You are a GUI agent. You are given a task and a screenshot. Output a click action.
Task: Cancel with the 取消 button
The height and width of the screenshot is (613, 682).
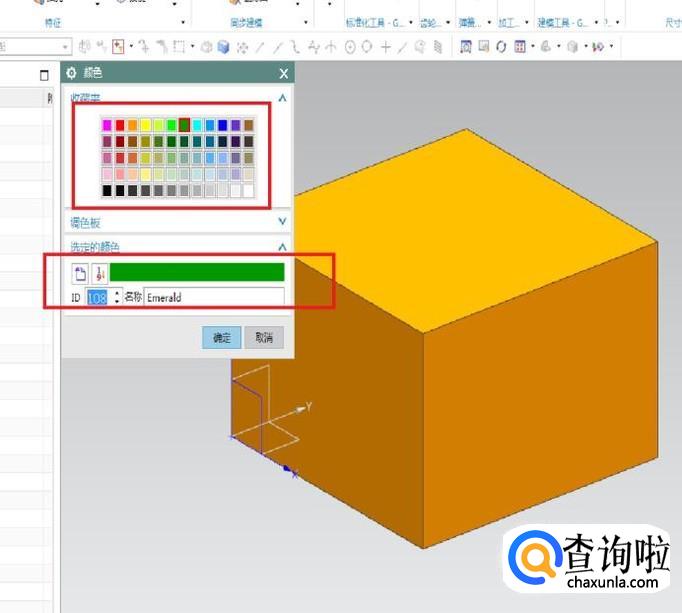(x=263, y=338)
